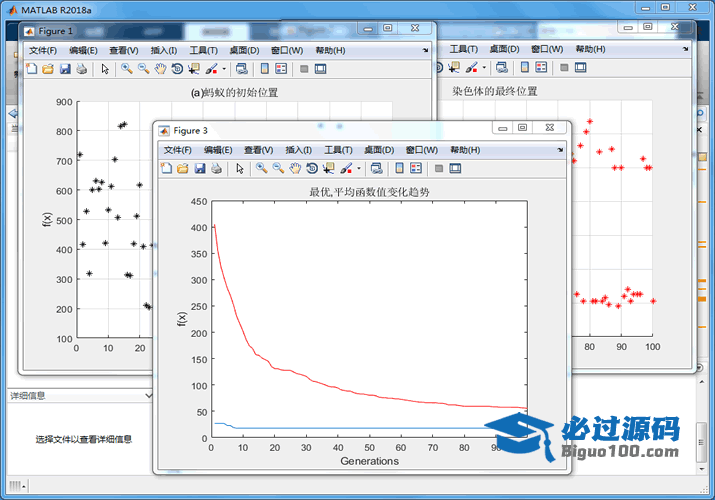Expand the 详细信息 panel chevron
This screenshot has width=715, height=500.
(x=148, y=396)
